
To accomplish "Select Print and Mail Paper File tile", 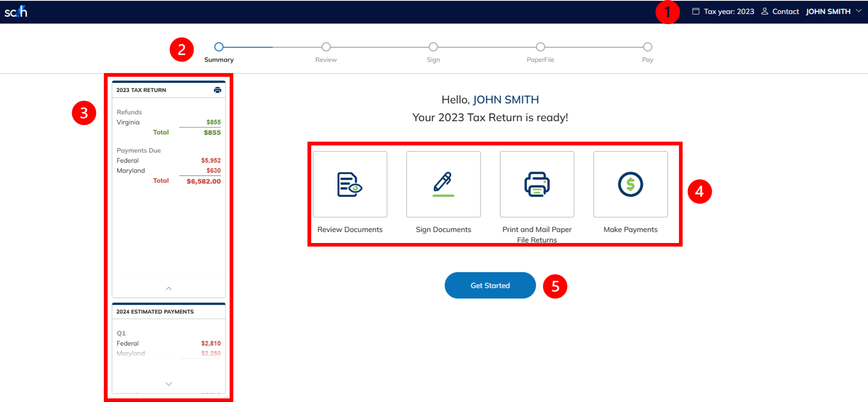I will pyautogui.click(x=537, y=184).
